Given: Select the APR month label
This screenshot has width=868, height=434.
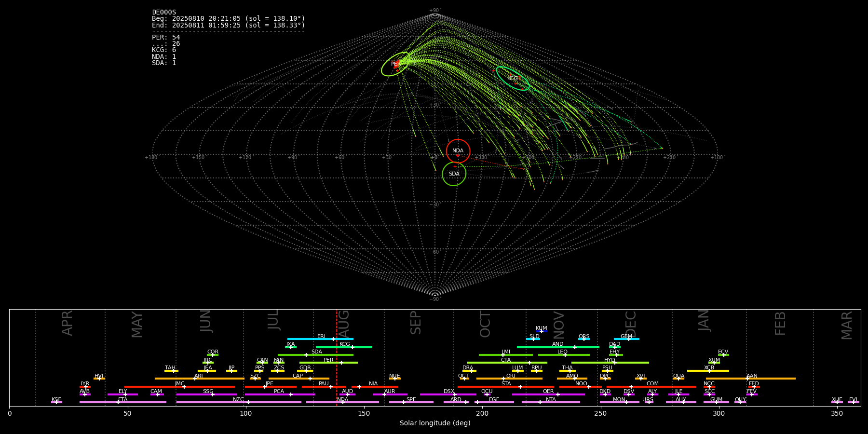Looking at the screenshot, I should coord(67,323).
